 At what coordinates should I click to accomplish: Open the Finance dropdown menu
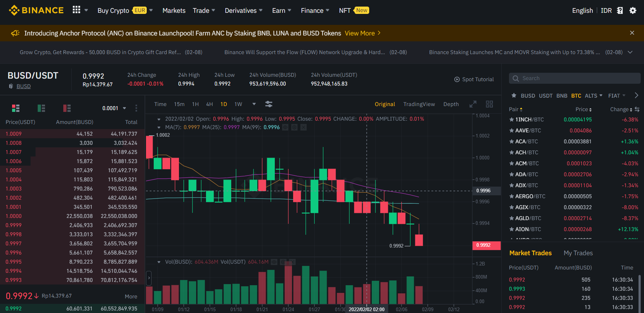[x=315, y=11]
